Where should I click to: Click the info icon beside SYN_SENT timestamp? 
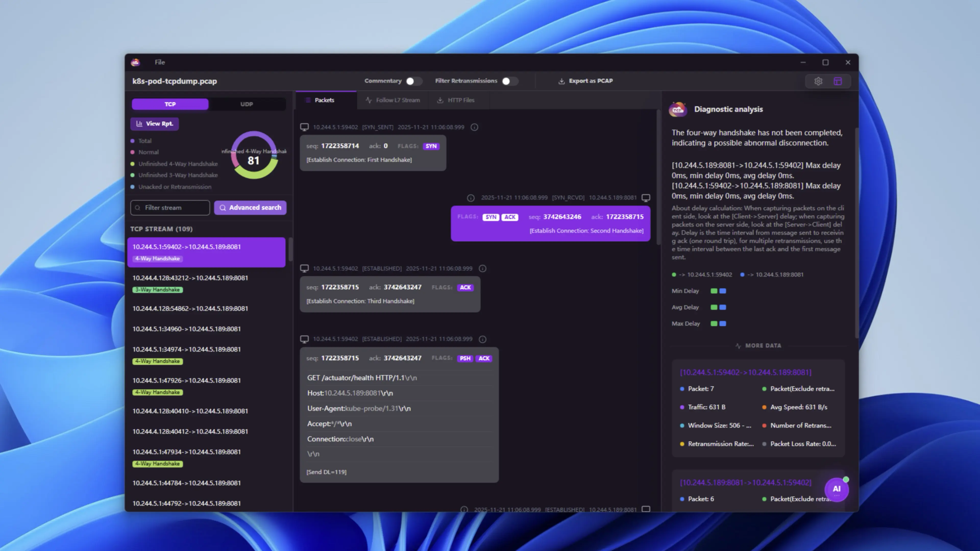click(474, 127)
